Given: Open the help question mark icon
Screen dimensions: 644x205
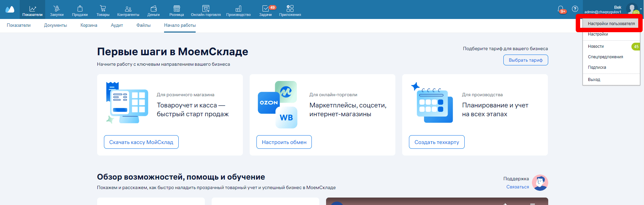Looking at the screenshot, I should coord(575,9).
